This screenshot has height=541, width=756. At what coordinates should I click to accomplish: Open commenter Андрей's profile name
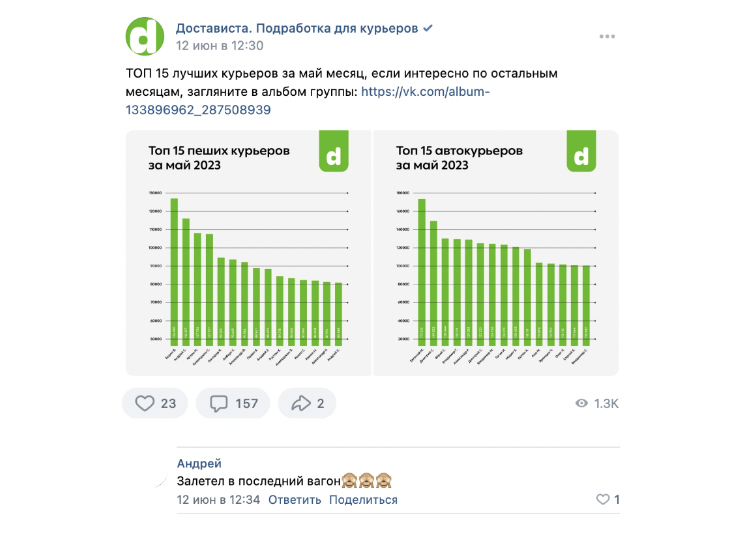point(199,463)
